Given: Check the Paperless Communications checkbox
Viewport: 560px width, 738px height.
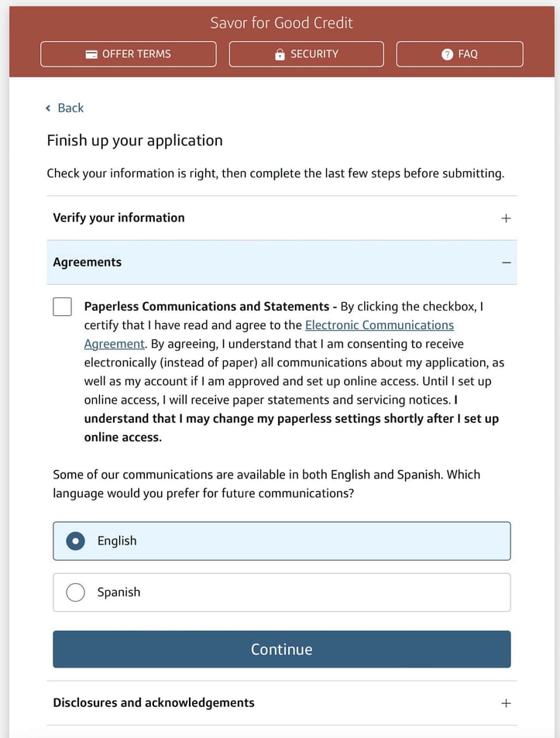Looking at the screenshot, I should coord(62,307).
